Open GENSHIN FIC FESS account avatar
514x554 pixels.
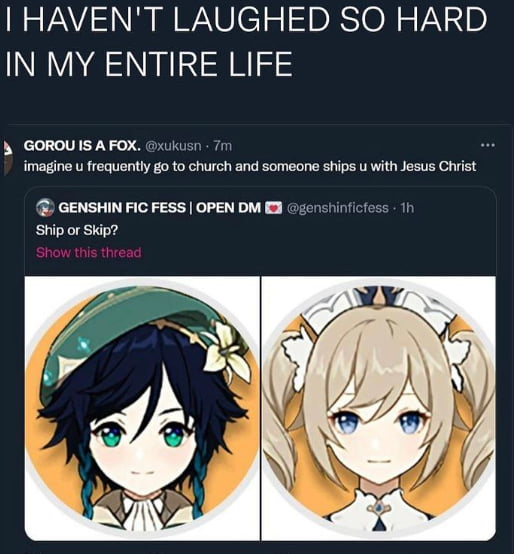[45, 208]
